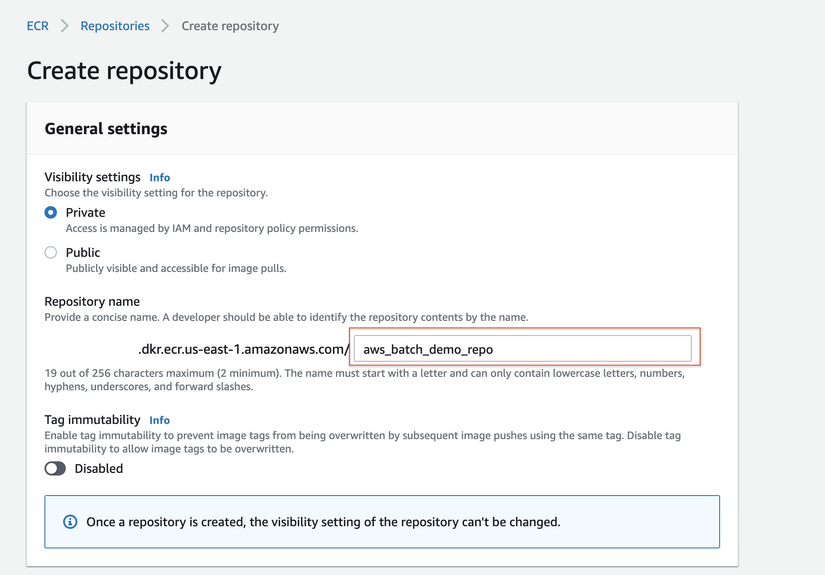Click the Create repository breadcrumb item
Viewport: 825px width, 575px height.
click(230, 26)
